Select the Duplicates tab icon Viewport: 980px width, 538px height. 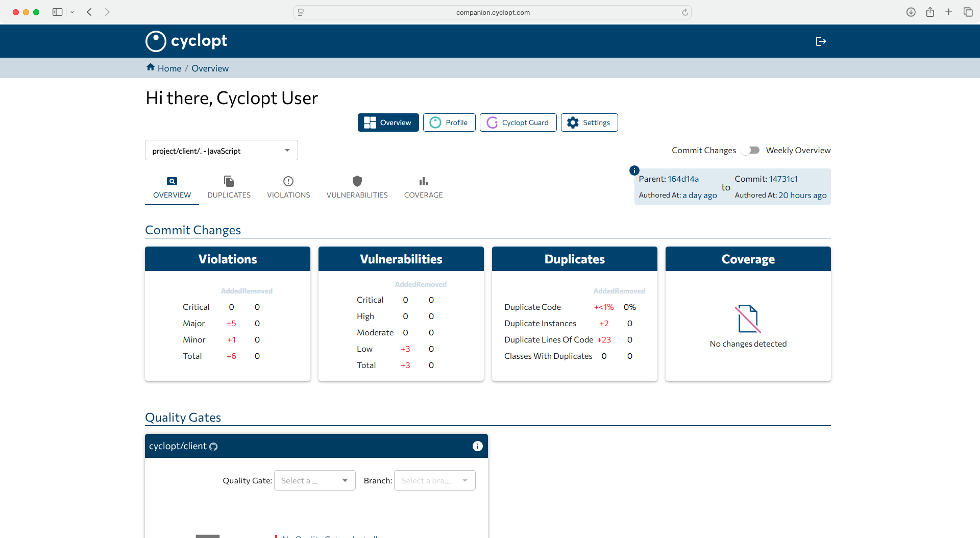(x=229, y=181)
